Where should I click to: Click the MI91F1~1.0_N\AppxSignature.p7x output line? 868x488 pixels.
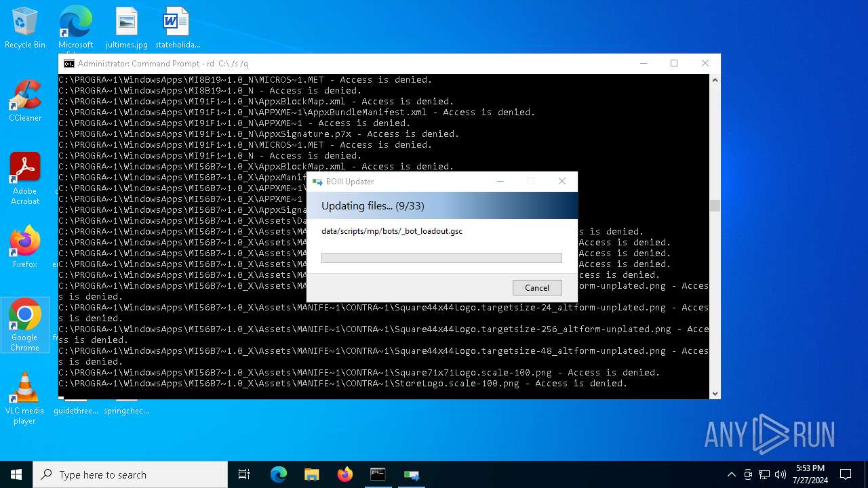(259, 134)
